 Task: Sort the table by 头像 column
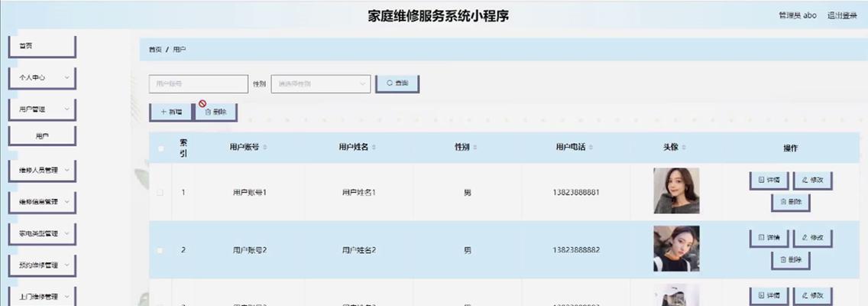[684, 148]
